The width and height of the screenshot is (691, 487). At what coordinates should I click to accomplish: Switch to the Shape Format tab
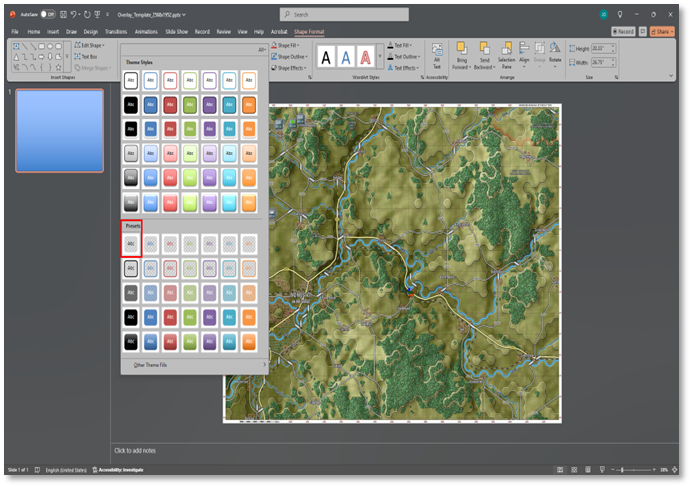308,31
